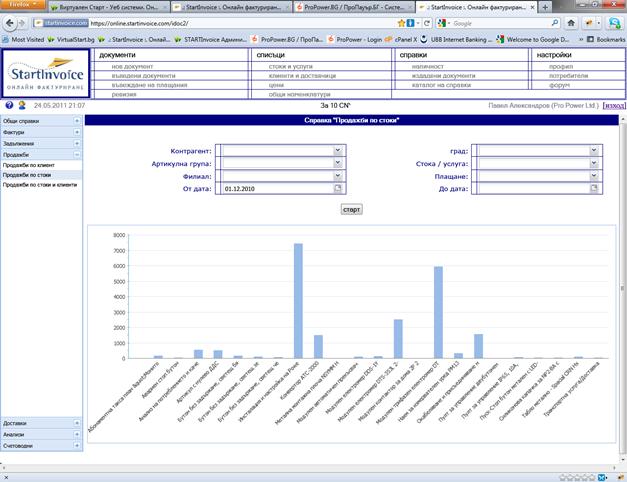627x482 pixels.
Task: Click the blue help question mark icon
Action: click(9, 105)
